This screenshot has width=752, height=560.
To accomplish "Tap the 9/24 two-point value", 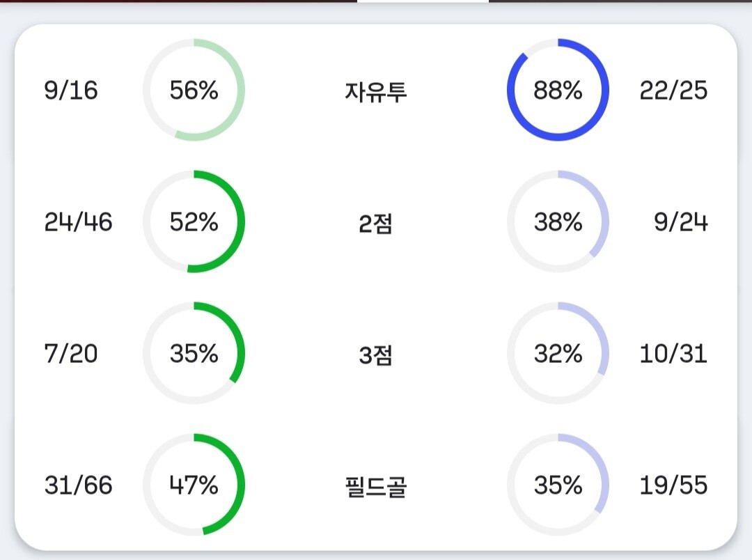I will click(x=681, y=222).
